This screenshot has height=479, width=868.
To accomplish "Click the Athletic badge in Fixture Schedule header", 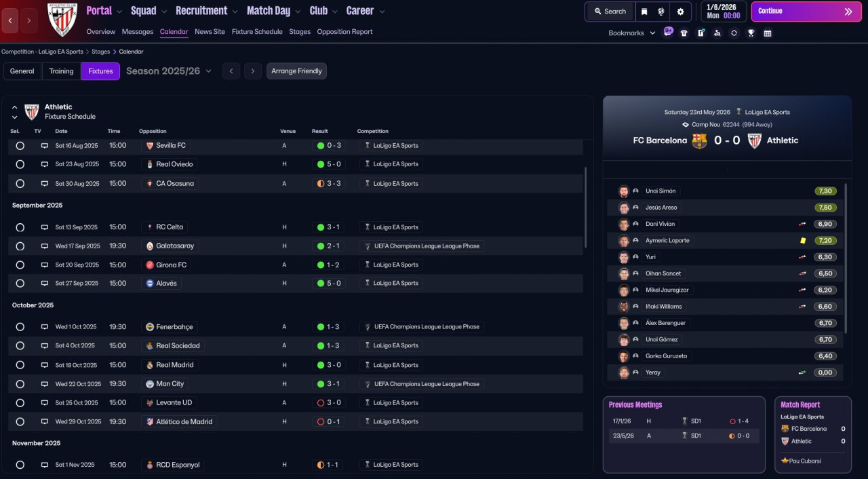I will pyautogui.click(x=32, y=112).
